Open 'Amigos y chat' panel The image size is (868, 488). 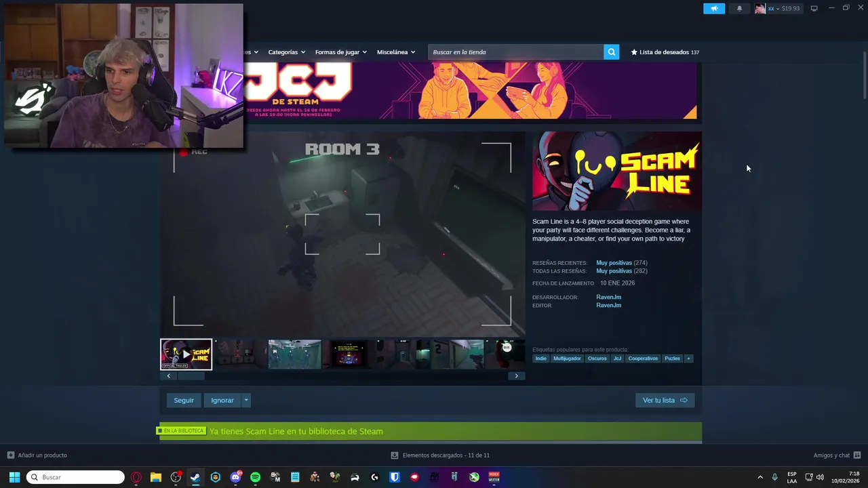click(x=837, y=455)
